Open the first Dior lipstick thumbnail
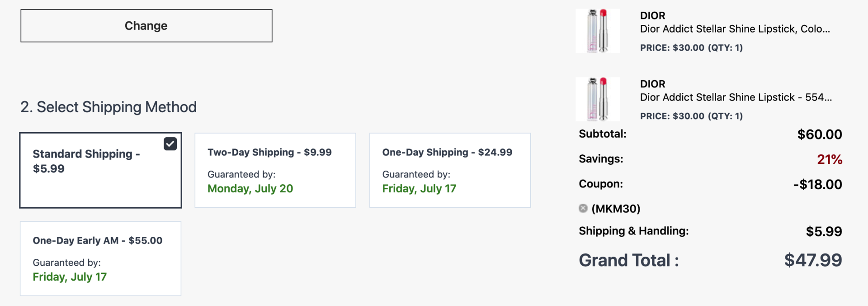The height and width of the screenshot is (306, 868). (x=598, y=31)
